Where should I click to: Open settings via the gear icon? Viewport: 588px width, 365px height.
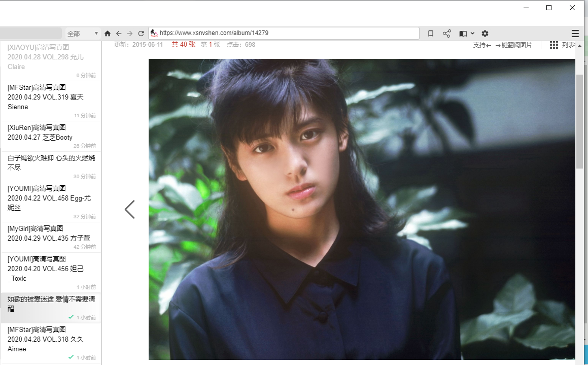coord(485,34)
